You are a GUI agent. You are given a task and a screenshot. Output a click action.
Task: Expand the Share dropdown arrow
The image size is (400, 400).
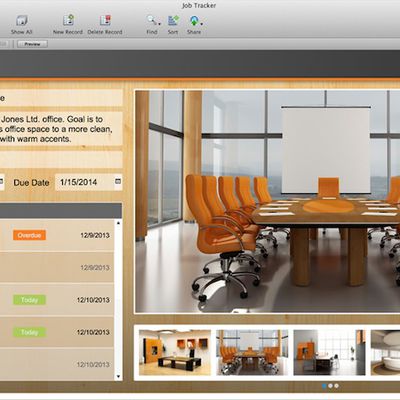pos(202,24)
